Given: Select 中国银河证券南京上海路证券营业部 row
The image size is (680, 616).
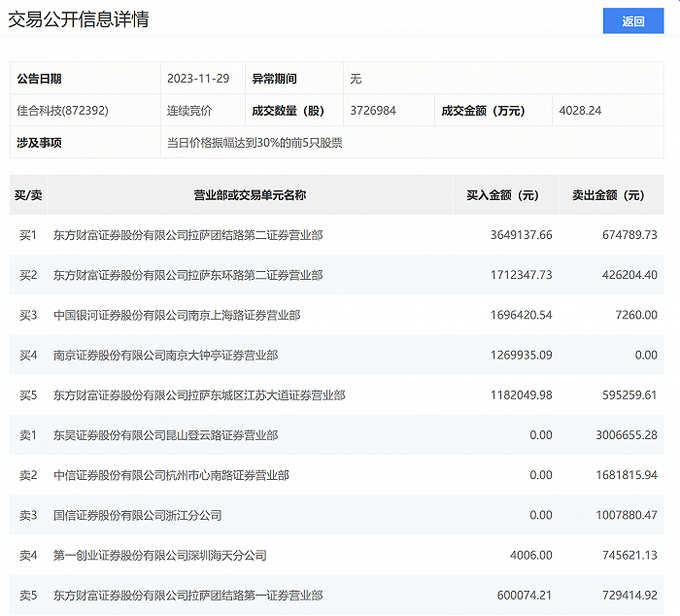Looking at the screenshot, I should (x=176, y=315).
